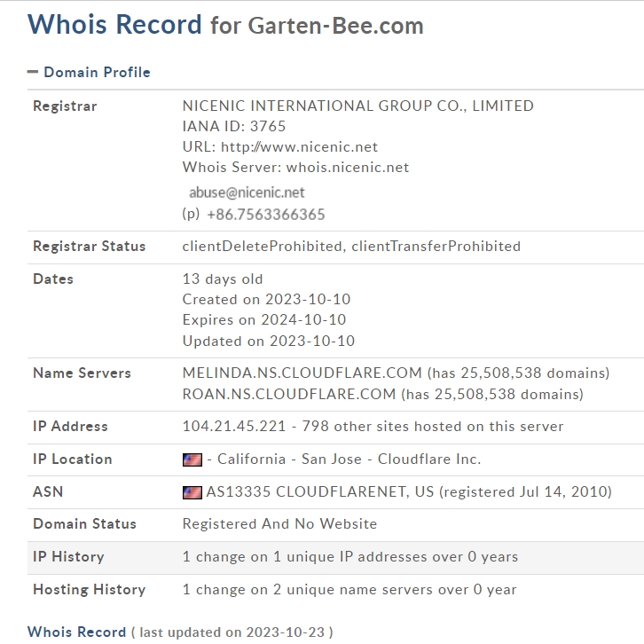Click the Domain Profile heading
The width and height of the screenshot is (644, 644).
click(97, 72)
